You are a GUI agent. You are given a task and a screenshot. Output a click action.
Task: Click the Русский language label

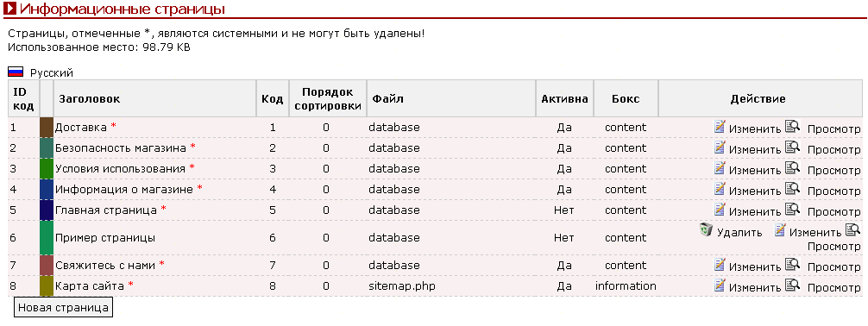pyautogui.click(x=52, y=72)
